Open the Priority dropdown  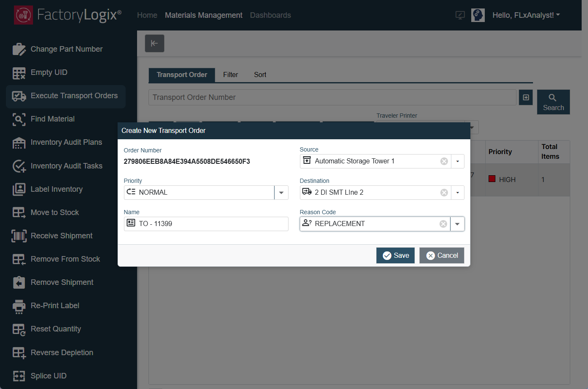(281, 192)
